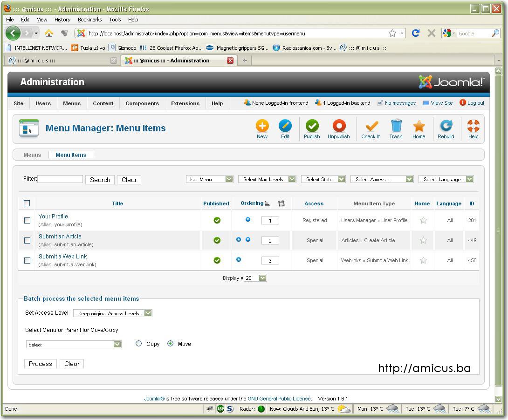Check the Your Profile row checkbox
The image size is (508, 420).
(27, 220)
